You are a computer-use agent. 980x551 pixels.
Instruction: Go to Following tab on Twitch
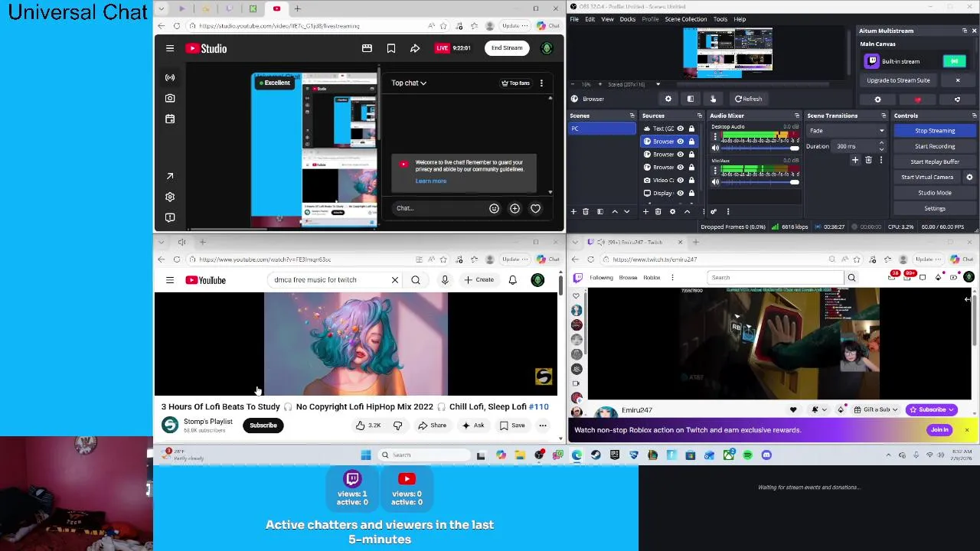point(601,278)
